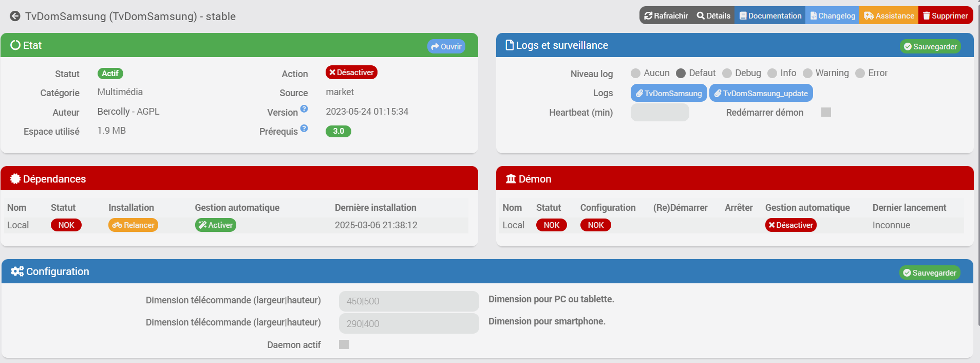This screenshot has height=363, width=980.
Task: Click the Démon header building icon
Action: [x=511, y=179]
